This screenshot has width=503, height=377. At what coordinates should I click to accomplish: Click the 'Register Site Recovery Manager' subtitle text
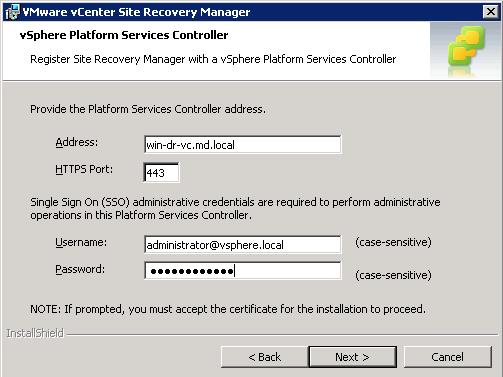pyautogui.click(x=213, y=59)
